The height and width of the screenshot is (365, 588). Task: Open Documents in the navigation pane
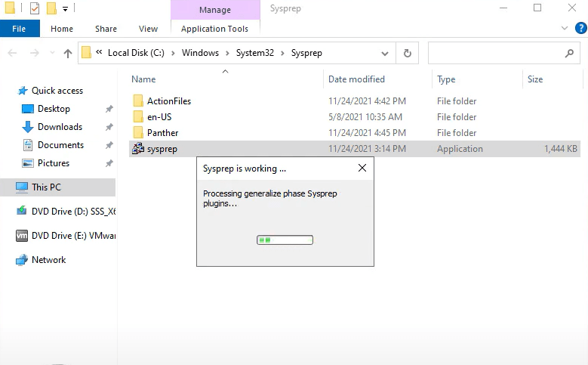60,145
